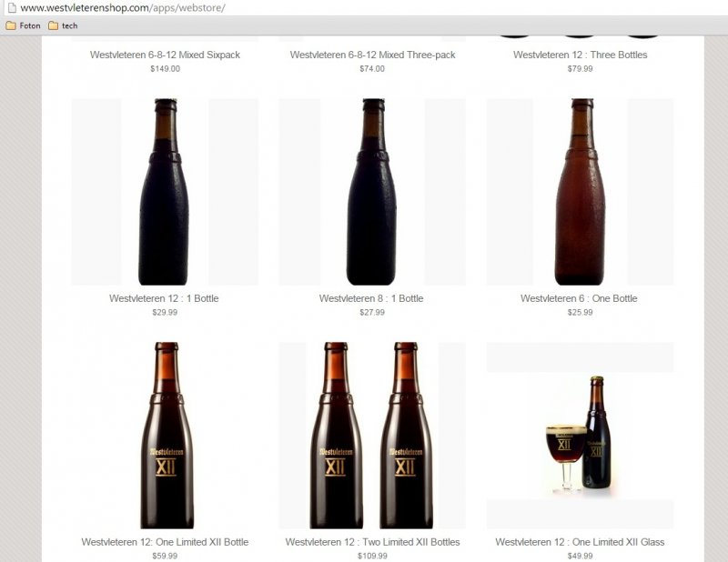The height and width of the screenshot is (562, 728).
Task: Click the brown Westvleteren 6 bottle image
Action: coord(580,192)
